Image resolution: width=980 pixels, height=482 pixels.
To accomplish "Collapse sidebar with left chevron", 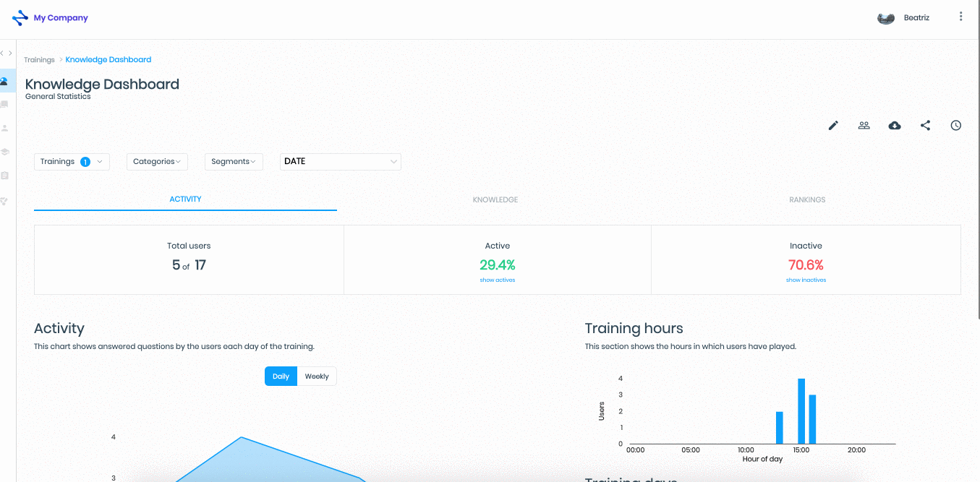I will tap(2, 53).
